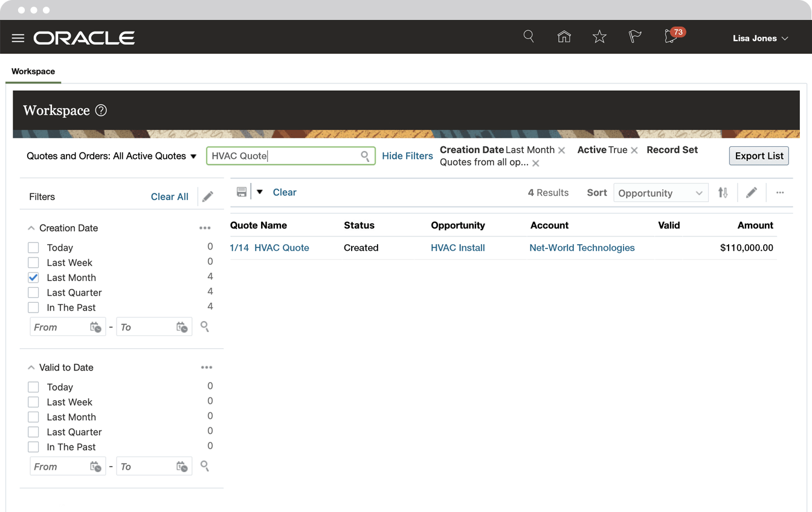The image size is (812, 512).
Task: Click the sort order arrows icon
Action: click(x=723, y=193)
